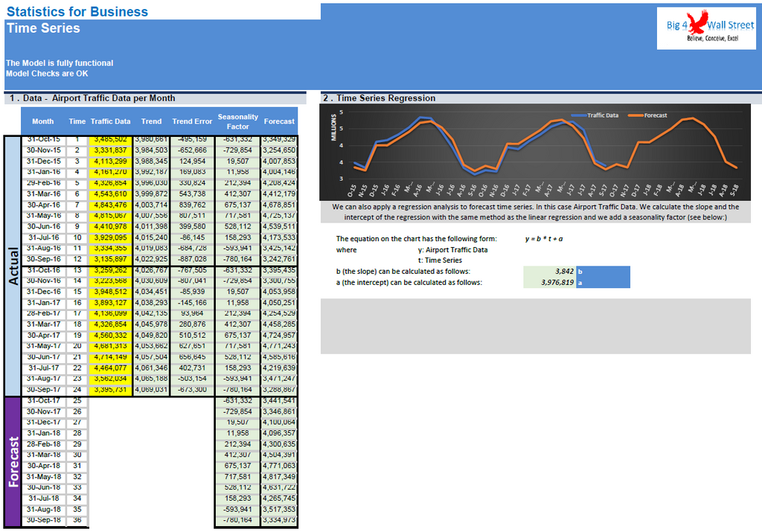Select trend error value 839,762
762x532 pixels.
click(192, 205)
